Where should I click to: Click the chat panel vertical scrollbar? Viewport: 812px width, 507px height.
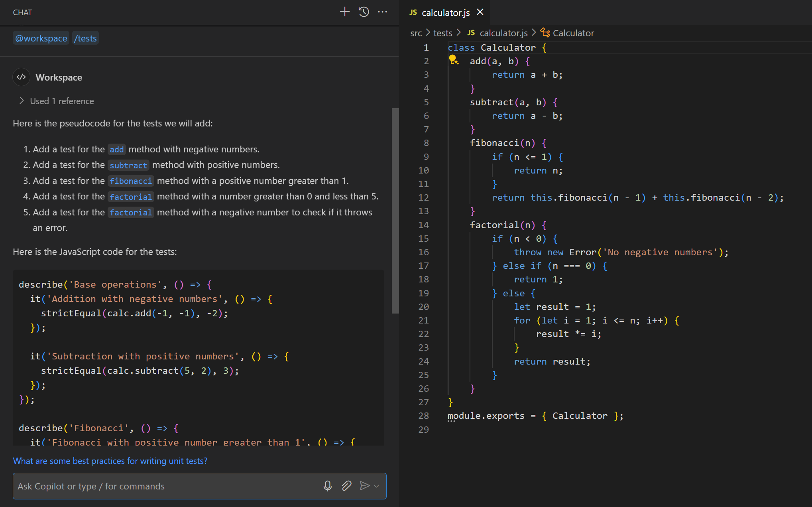[395, 211]
